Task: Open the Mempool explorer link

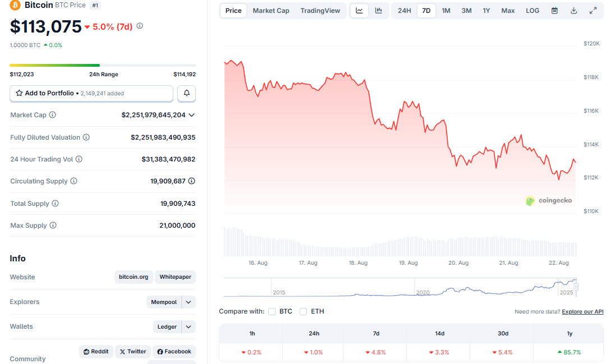Action: pyautogui.click(x=164, y=302)
